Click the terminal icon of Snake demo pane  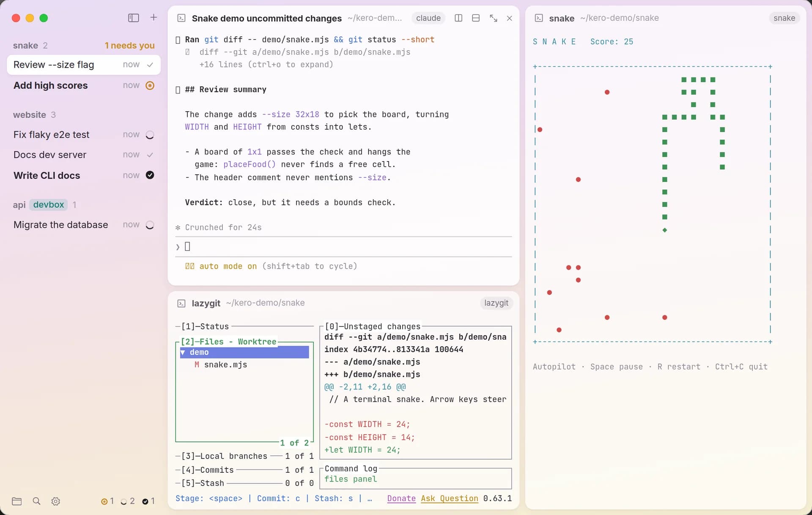[181, 18]
